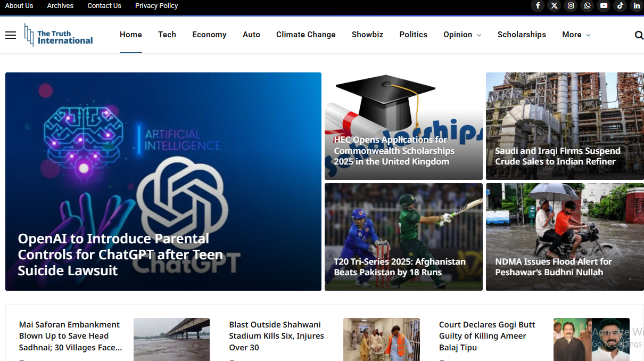Go to the Tech section
The width and height of the screenshot is (644, 361).
[167, 35]
